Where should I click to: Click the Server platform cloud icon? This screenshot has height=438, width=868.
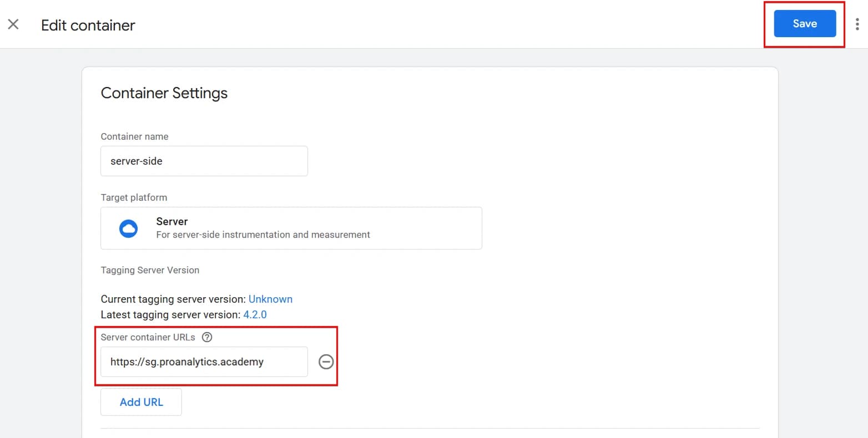(x=129, y=228)
